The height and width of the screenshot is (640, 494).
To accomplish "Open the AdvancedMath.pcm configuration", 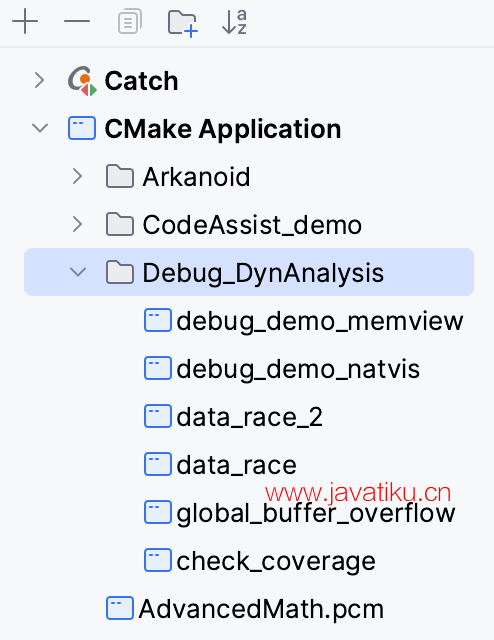I will pos(245,608).
